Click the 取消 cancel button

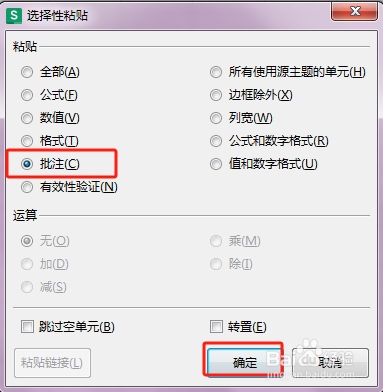coord(330,363)
